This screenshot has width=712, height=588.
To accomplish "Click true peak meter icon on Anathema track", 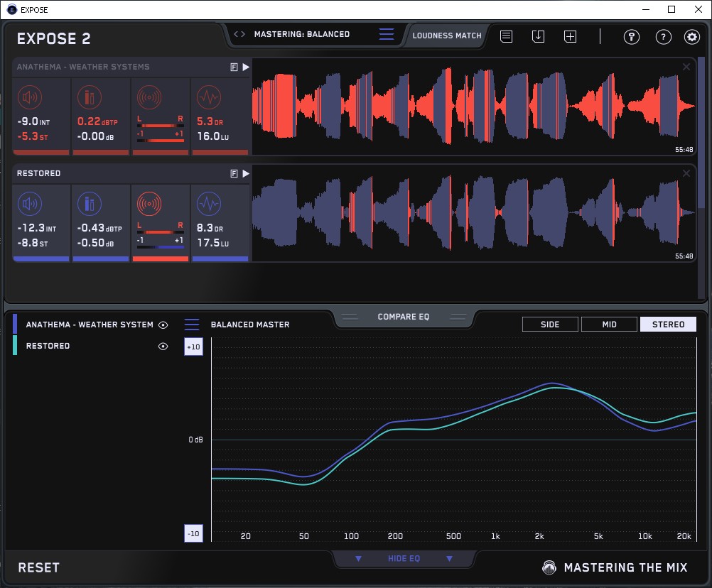I will (89, 97).
